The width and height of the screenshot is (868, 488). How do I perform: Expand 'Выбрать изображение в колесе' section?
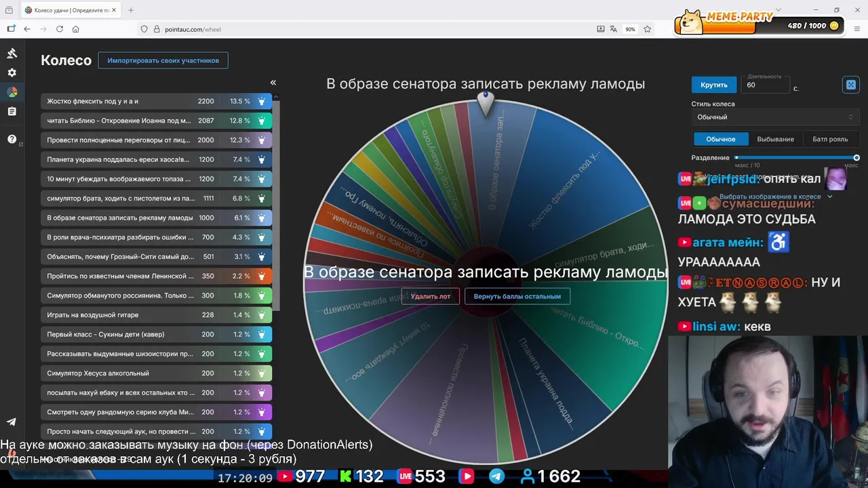pos(775,197)
